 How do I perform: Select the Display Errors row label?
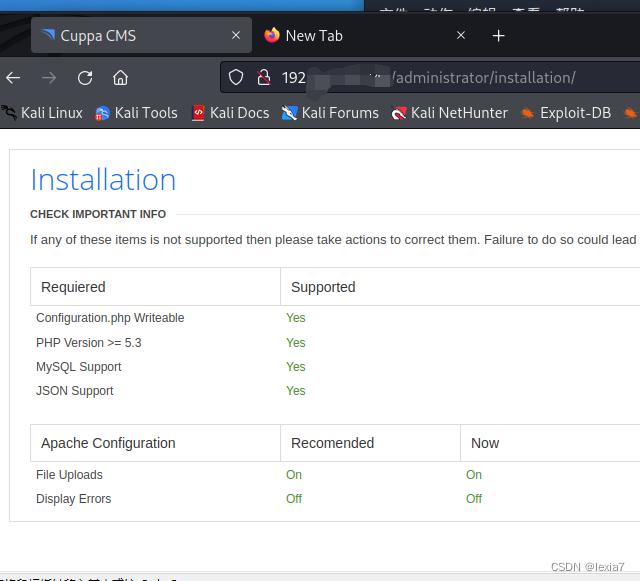coord(73,499)
